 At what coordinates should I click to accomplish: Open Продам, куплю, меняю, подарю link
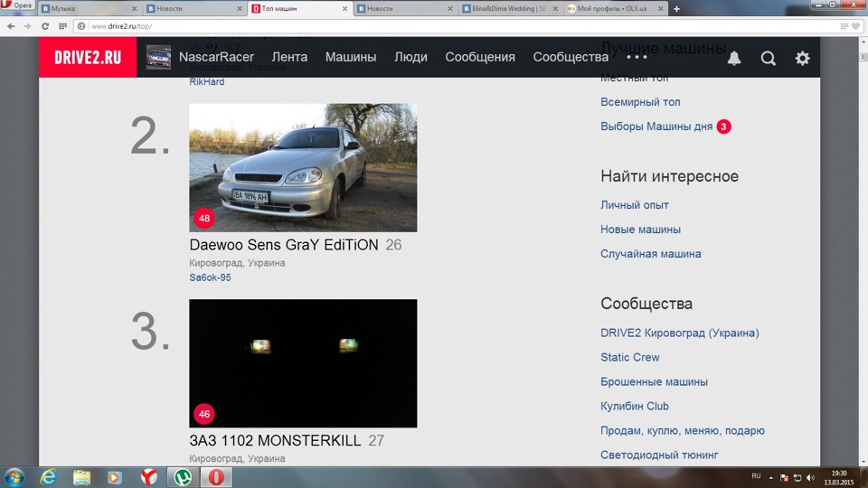tap(683, 430)
